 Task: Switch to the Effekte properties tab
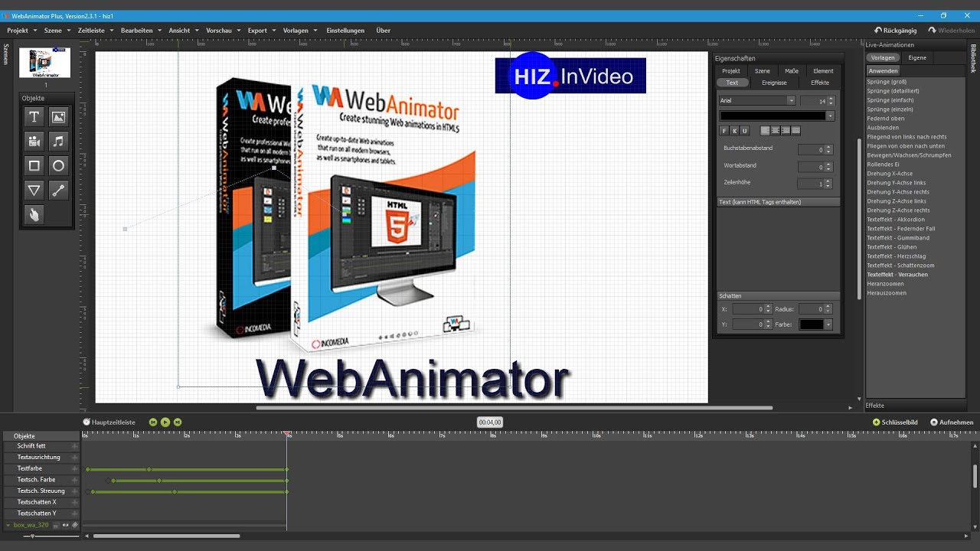tap(820, 83)
